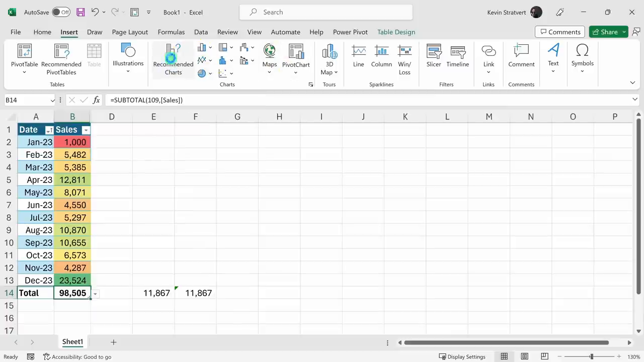The width and height of the screenshot is (644, 362).
Task: Select cell with Dec-23 sales 23,524
Action: [72, 281]
